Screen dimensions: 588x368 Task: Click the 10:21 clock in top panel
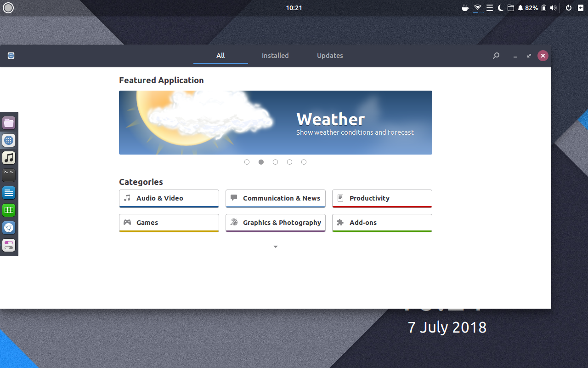pos(294,8)
